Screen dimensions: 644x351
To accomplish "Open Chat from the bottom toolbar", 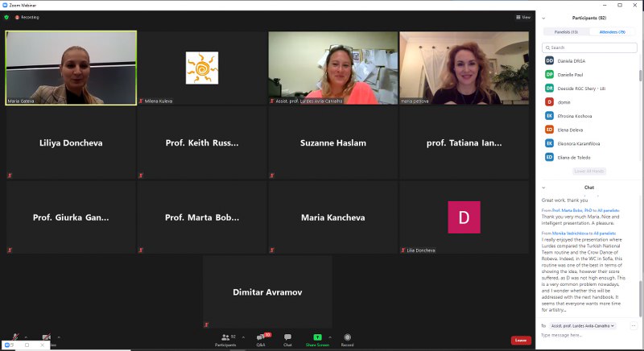I will point(287,339).
